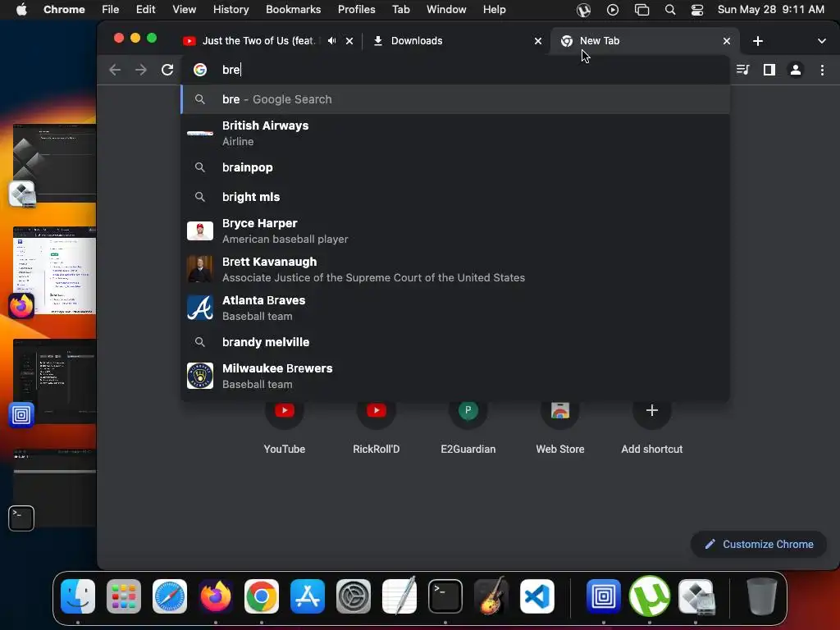Click the back navigation arrow
Screen dimensions: 840x630
115,70
